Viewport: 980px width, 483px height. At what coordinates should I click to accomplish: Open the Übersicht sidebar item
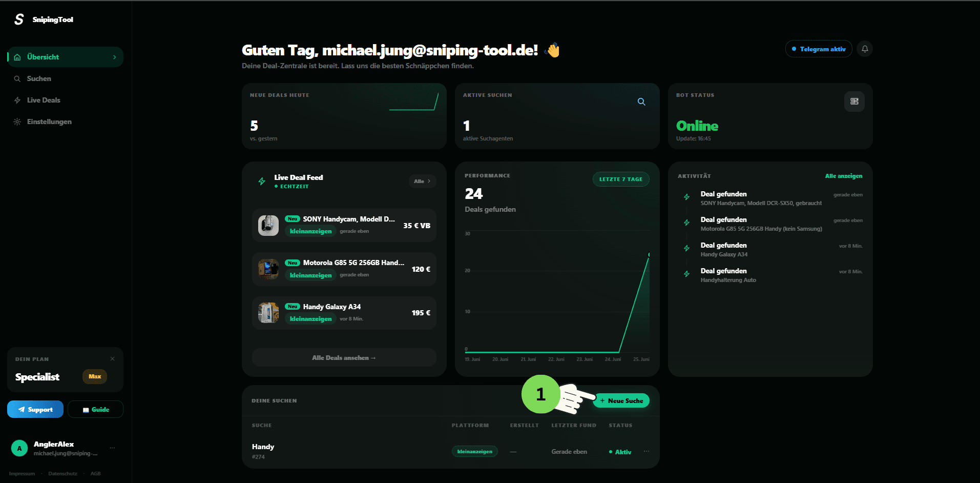tap(65, 57)
